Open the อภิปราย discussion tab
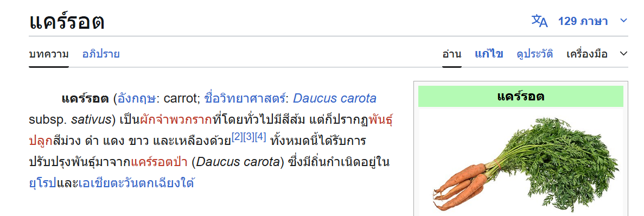 pos(100,54)
